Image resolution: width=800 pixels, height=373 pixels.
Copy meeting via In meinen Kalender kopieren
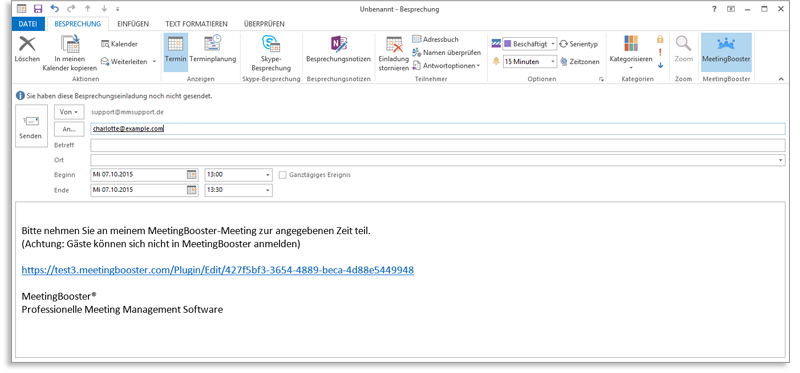(70, 53)
